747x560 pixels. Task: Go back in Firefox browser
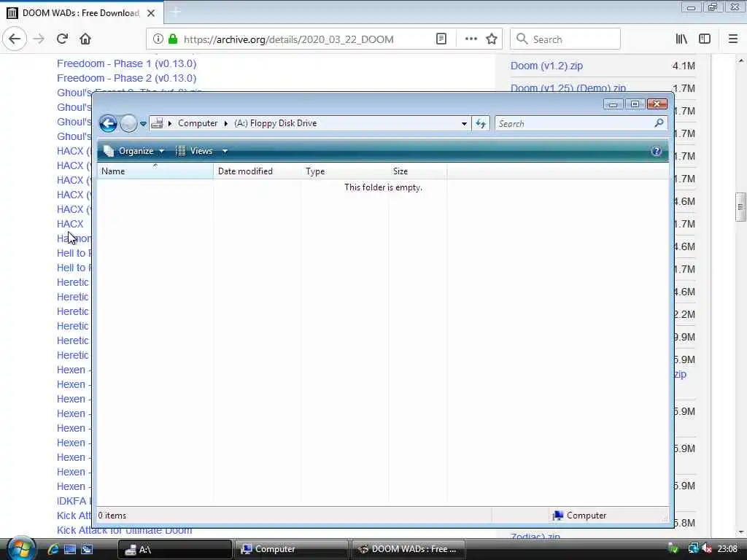click(15, 39)
